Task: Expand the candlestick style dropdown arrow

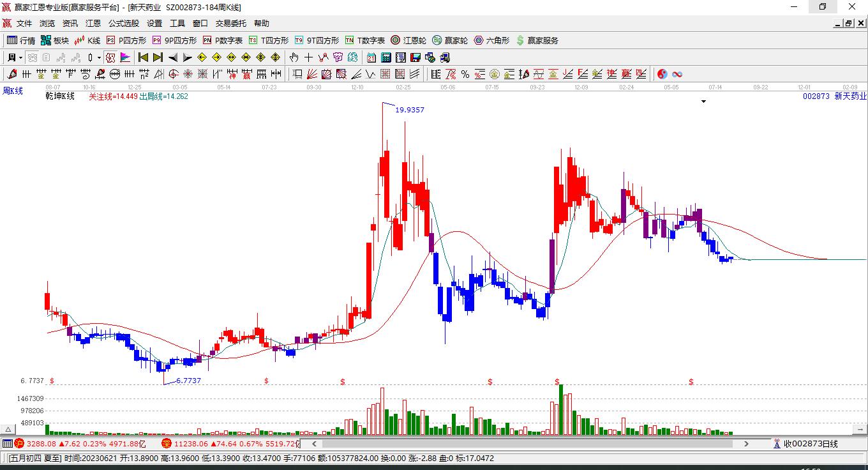Action: coord(99,57)
